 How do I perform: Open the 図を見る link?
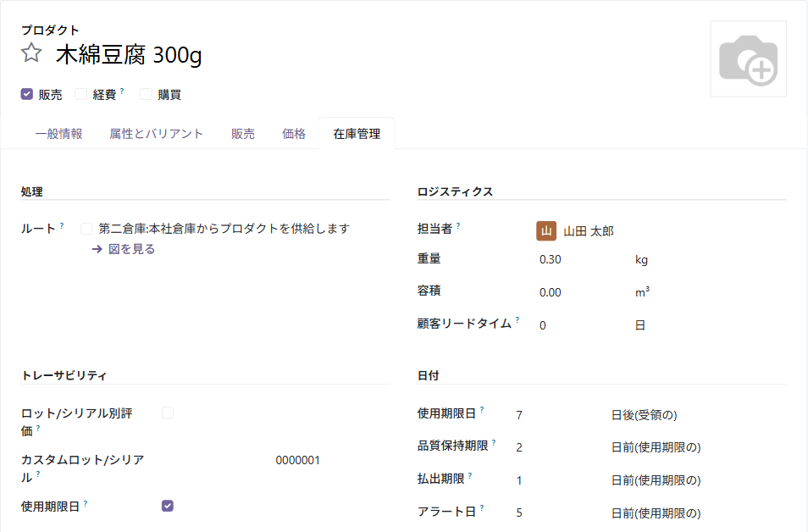[x=132, y=250]
